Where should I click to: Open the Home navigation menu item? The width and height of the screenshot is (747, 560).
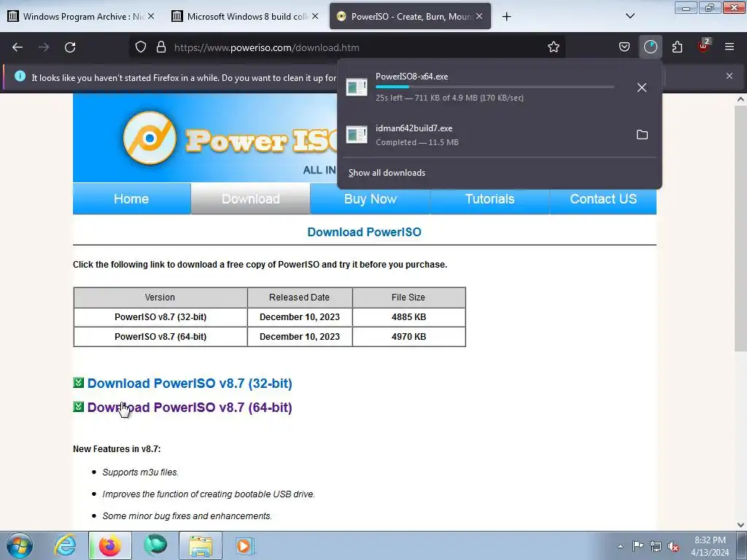point(131,198)
